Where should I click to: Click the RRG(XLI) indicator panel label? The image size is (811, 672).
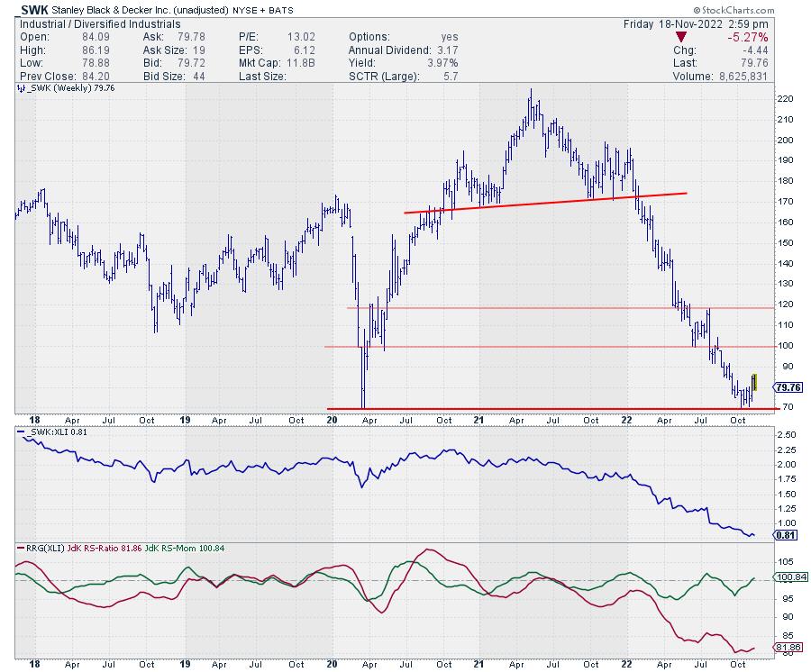[x=45, y=548]
